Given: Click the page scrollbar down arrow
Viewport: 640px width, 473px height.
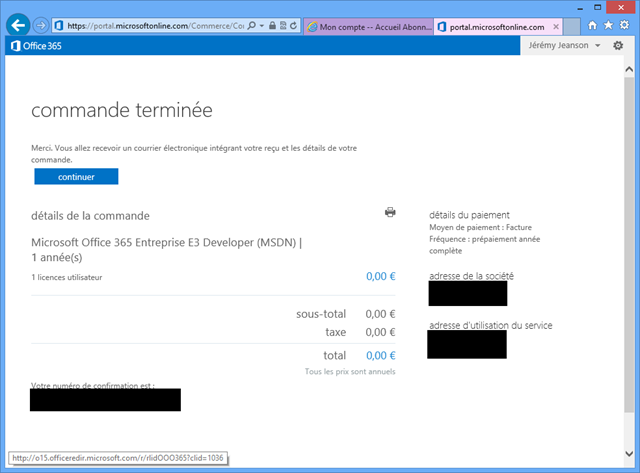Looking at the screenshot, I should (x=629, y=454).
